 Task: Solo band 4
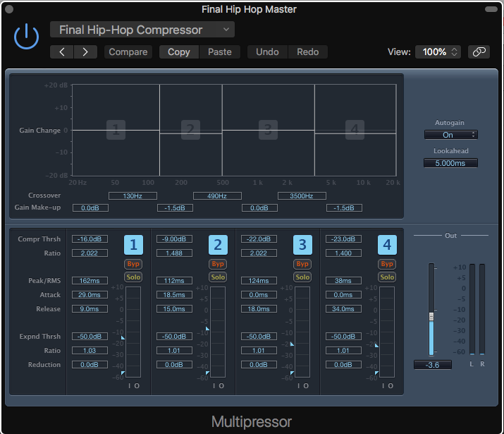(x=386, y=277)
